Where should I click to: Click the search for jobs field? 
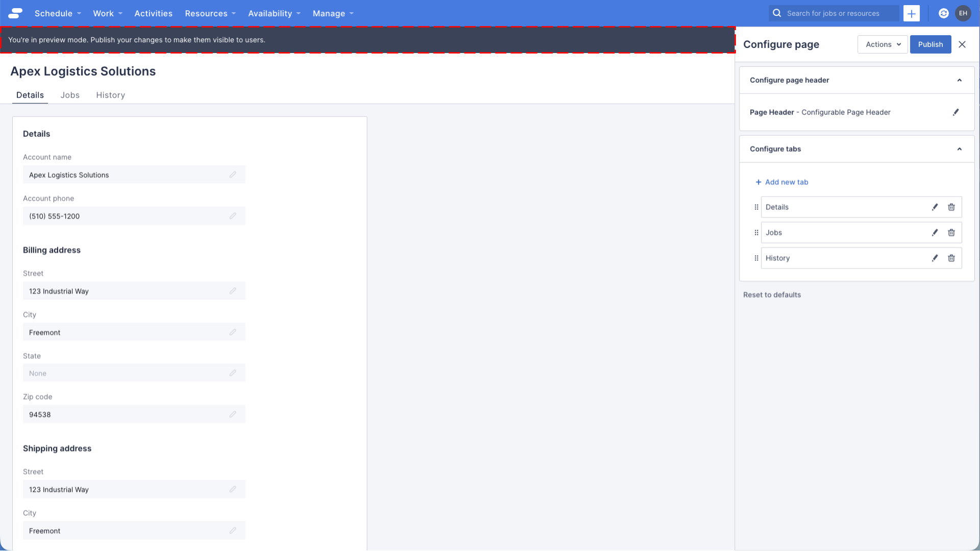837,13
